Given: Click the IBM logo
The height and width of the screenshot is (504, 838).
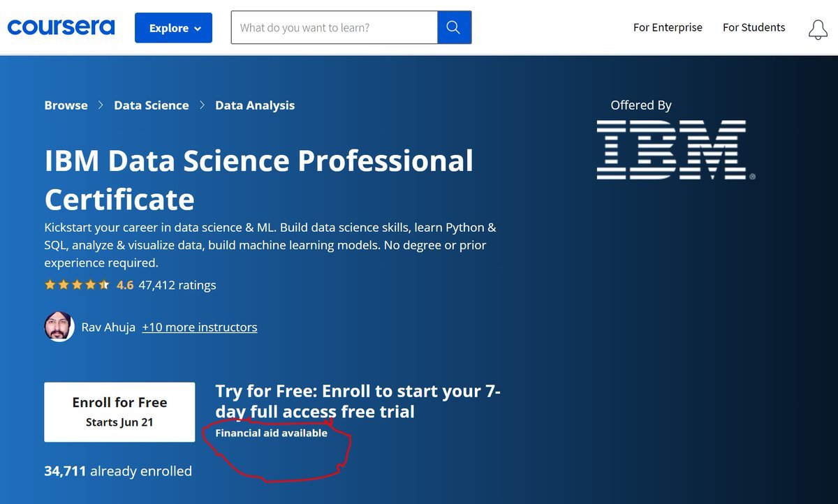Looking at the screenshot, I should point(675,149).
